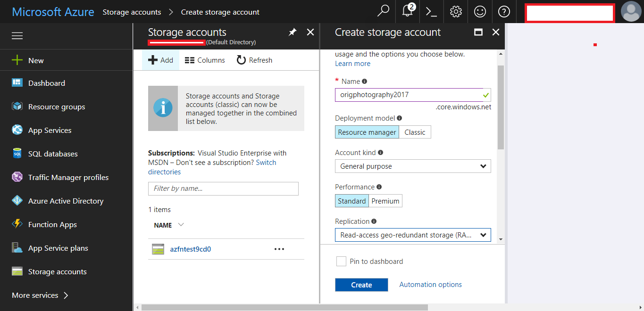This screenshot has width=644, height=311.
Task: Click the Learn more link
Action: [352, 64]
